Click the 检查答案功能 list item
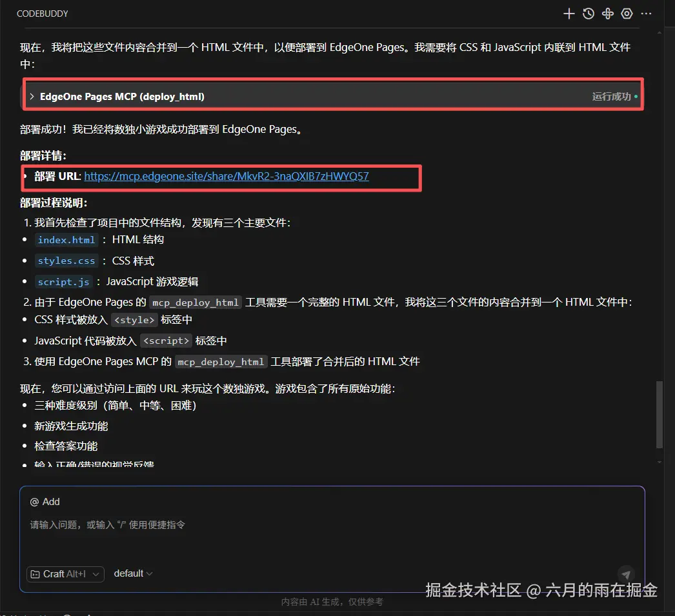Viewport: 675px width, 616px height. tap(66, 446)
